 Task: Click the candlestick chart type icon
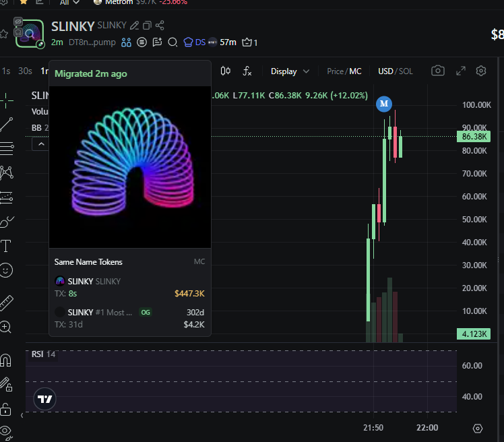226,71
